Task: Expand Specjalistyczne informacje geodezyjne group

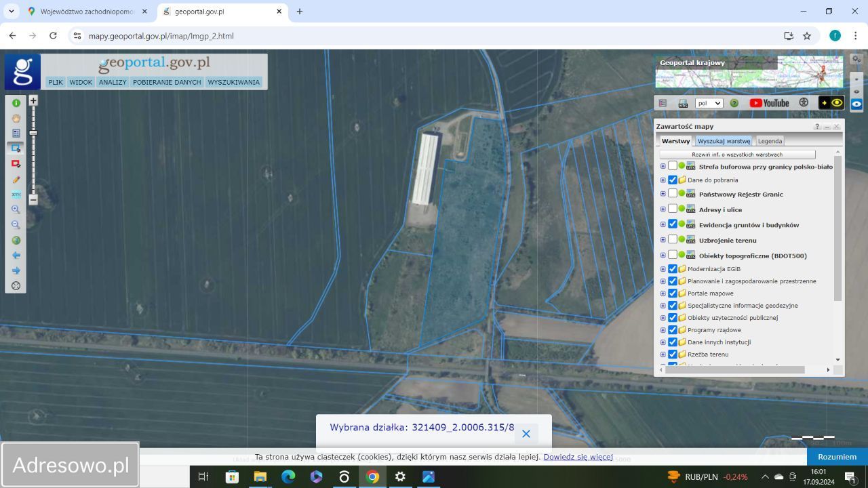Action: click(663, 306)
